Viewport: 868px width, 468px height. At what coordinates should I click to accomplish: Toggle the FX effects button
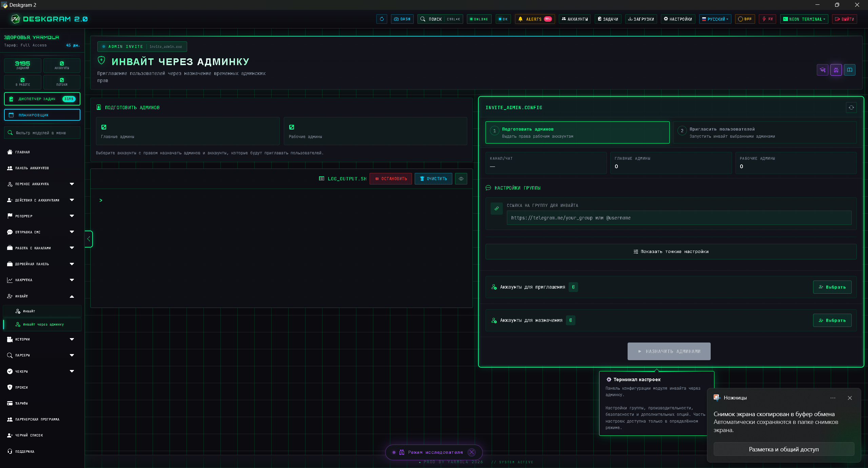(767, 19)
